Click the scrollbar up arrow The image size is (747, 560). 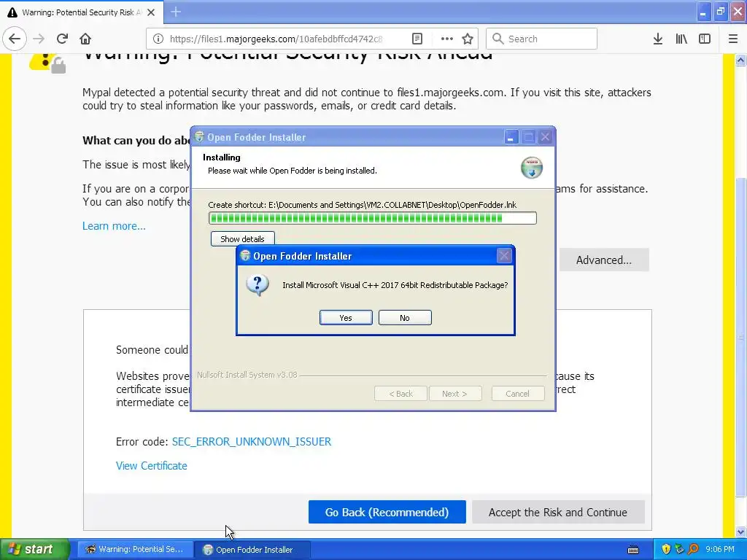tap(740, 60)
